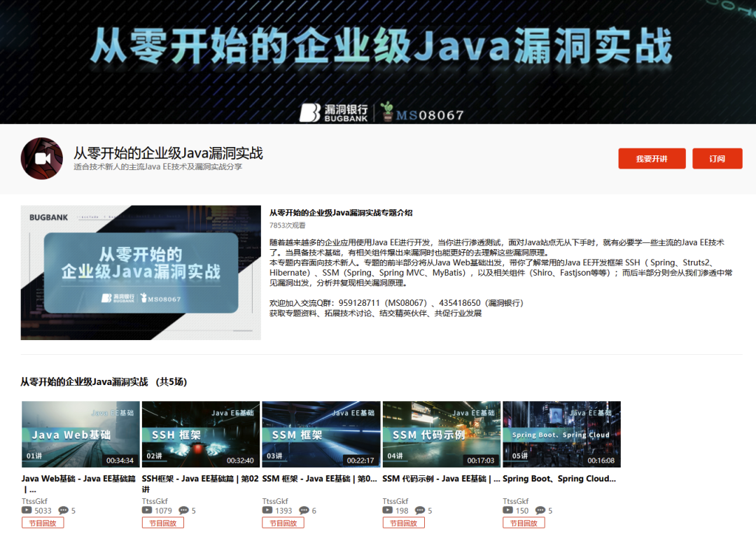Click comment bubble icon under Spring Boot video
756x541 pixels.
click(540, 510)
